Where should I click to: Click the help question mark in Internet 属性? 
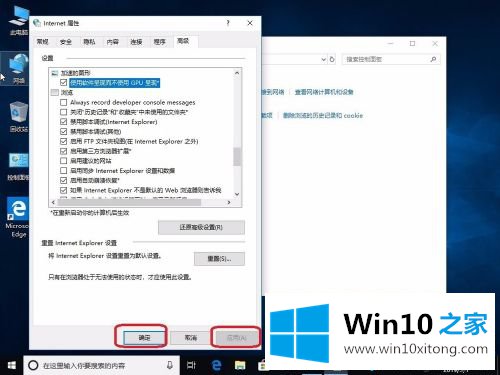[228, 23]
